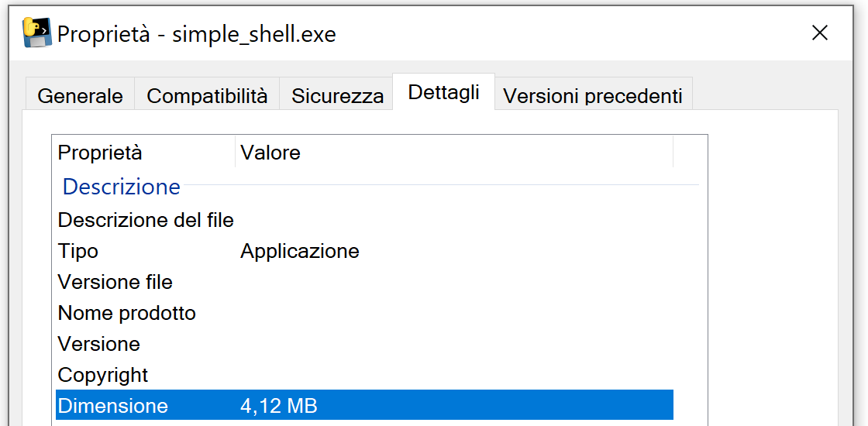Screen dimensions: 868x426
Task: Click the Applicazione value
Action: coord(300,251)
